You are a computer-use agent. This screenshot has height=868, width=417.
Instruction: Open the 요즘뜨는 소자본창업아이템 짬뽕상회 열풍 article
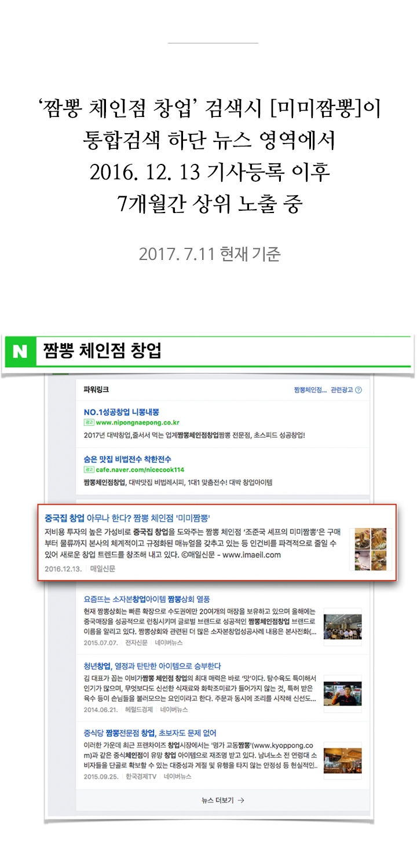coord(147,599)
